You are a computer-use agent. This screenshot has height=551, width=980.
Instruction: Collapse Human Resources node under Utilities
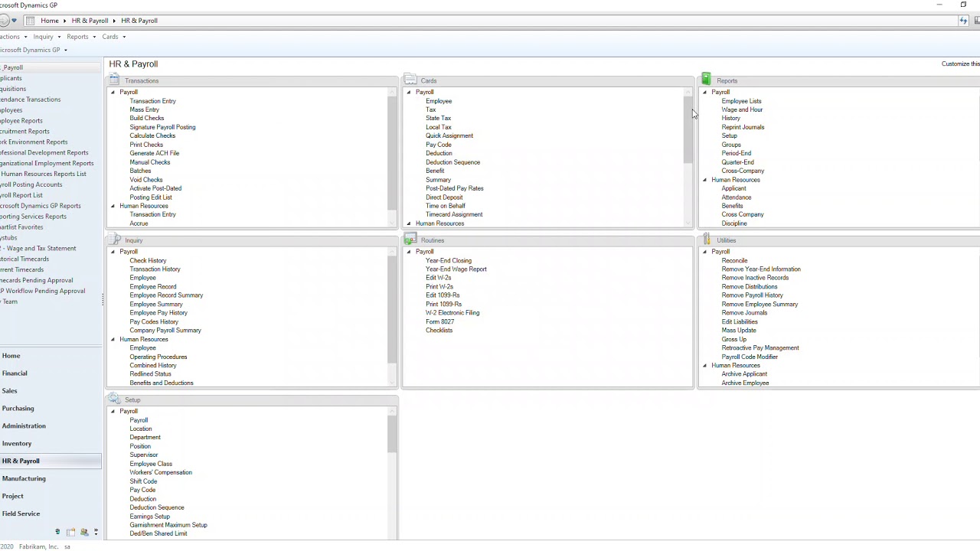705,365
